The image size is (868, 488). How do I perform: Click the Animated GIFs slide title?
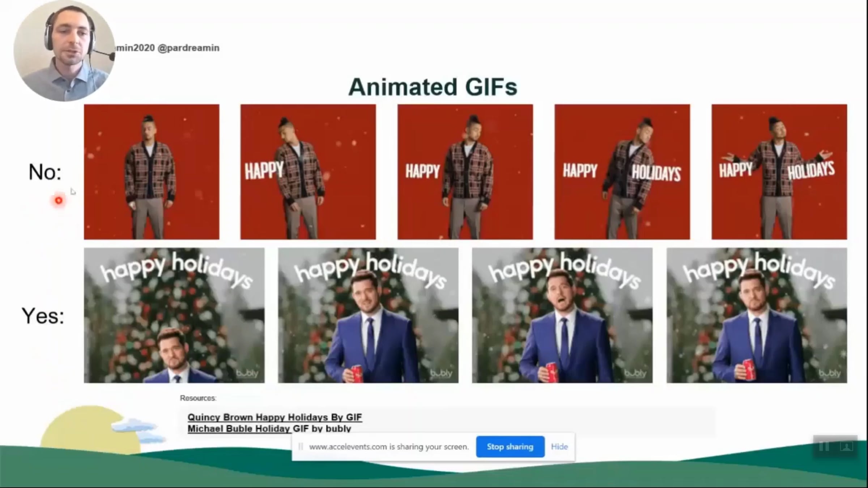pyautogui.click(x=433, y=87)
